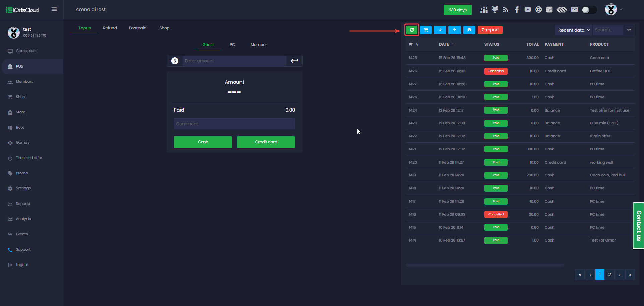The height and width of the screenshot is (306, 644).
Task: Expand the user profile avatar menu
Action: click(613, 10)
